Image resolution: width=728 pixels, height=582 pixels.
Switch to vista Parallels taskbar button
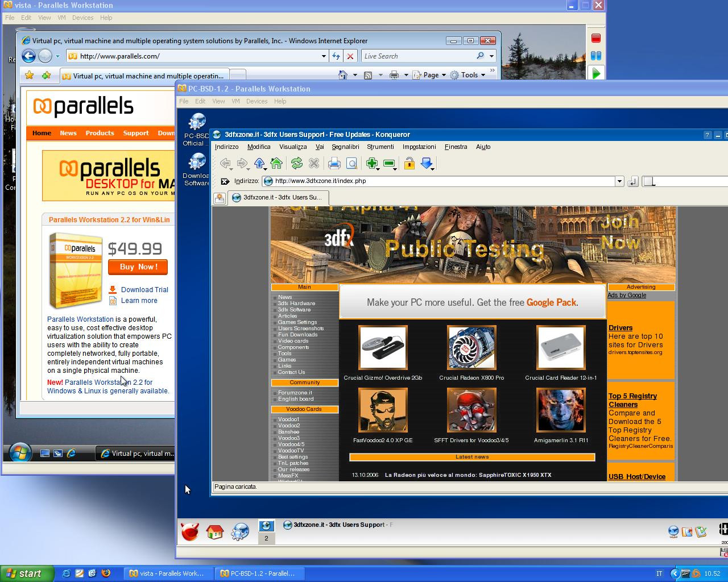tap(168, 573)
